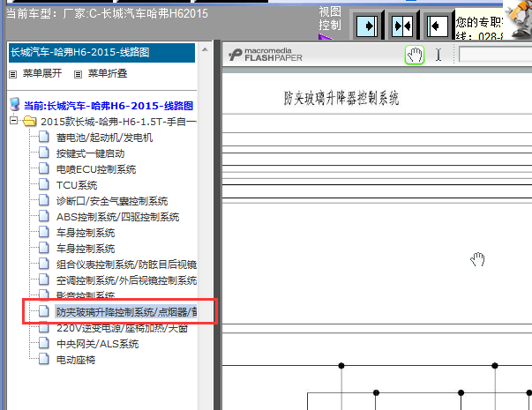
Task: Open 诊断口/安全气囊控制系统 diagram
Action: (112, 201)
